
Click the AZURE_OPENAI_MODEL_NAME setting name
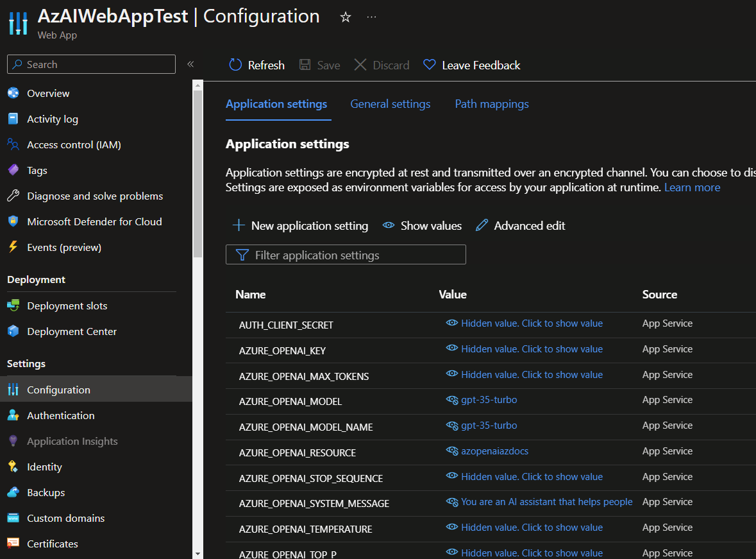point(306,427)
